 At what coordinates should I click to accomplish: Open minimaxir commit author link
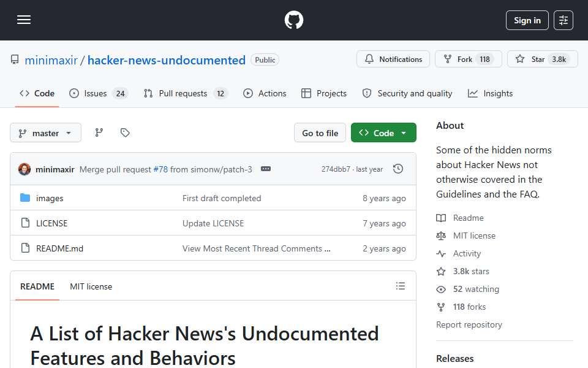coord(55,169)
